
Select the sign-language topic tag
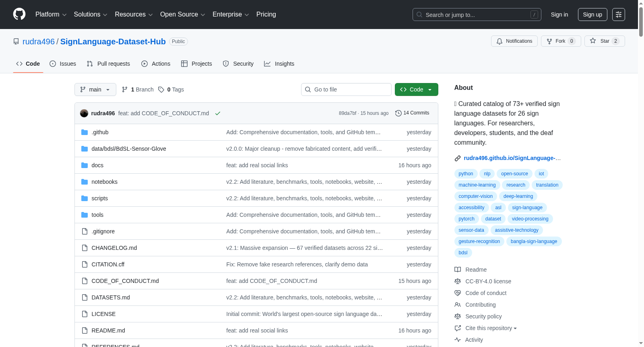527,208
